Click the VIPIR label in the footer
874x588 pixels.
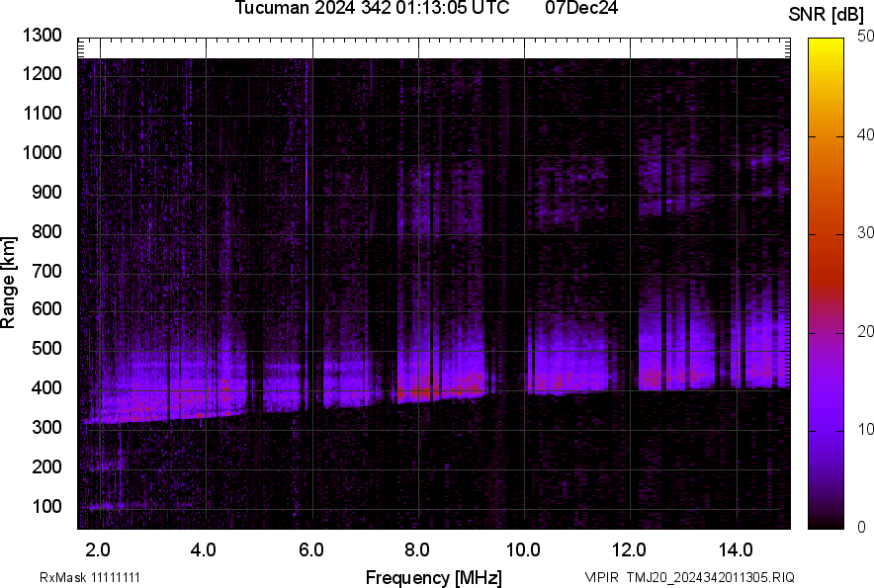click(x=601, y=577)
